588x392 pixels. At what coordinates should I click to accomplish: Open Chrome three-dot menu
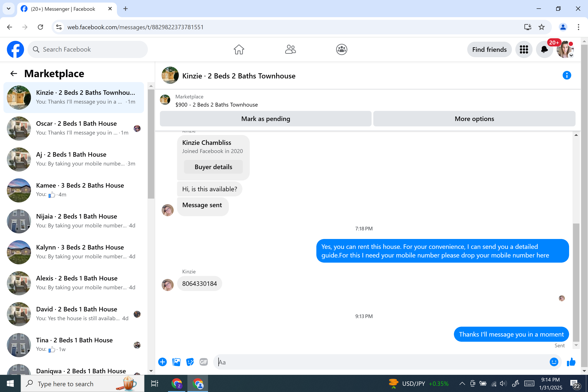pos(579,27)
